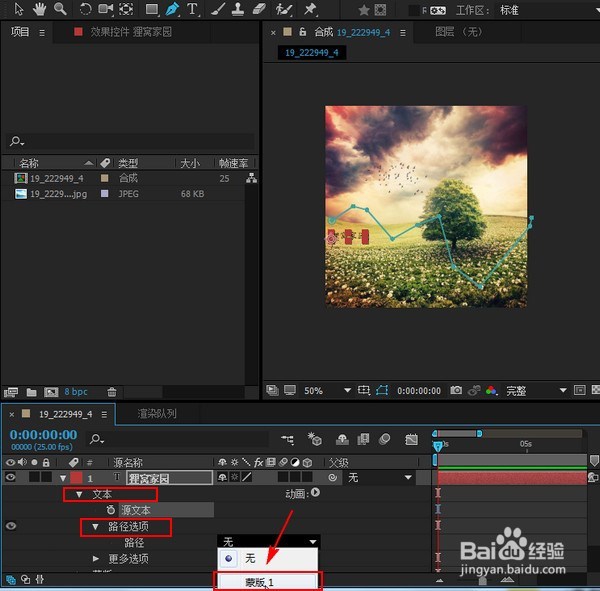
Task: Click the viewer time 0:00:00:00 display
Action: [419, 390]
